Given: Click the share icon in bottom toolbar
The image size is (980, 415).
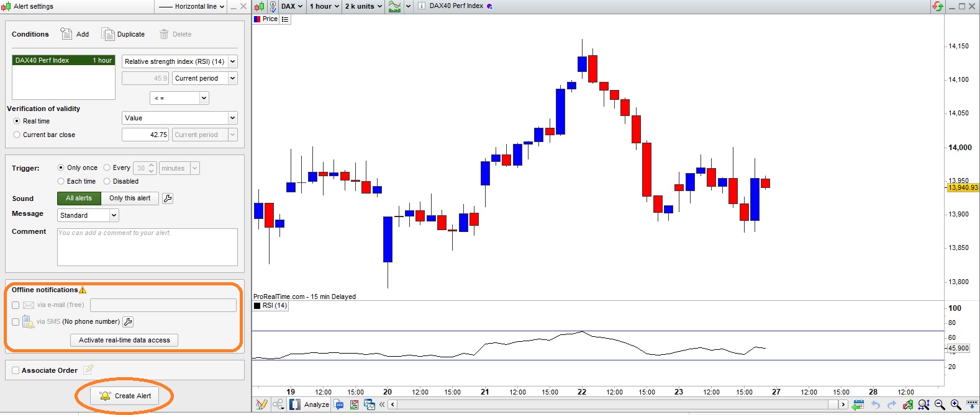Looking at the screenshot, I should click(278, 404).
